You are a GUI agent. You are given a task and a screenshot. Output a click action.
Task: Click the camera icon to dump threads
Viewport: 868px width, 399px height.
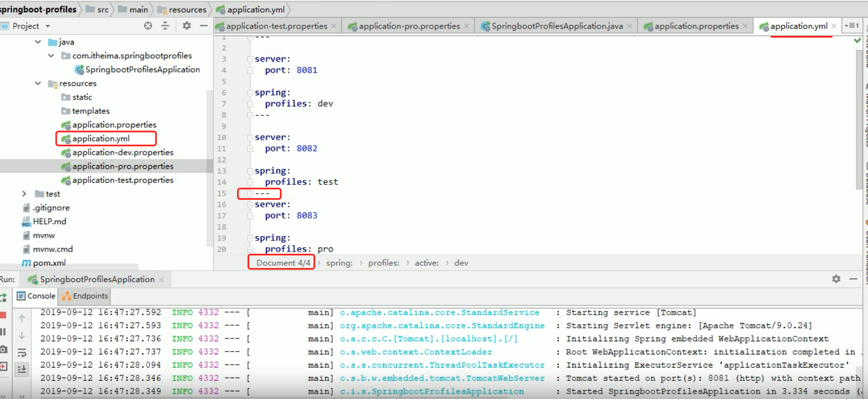(x=3, y=349)
